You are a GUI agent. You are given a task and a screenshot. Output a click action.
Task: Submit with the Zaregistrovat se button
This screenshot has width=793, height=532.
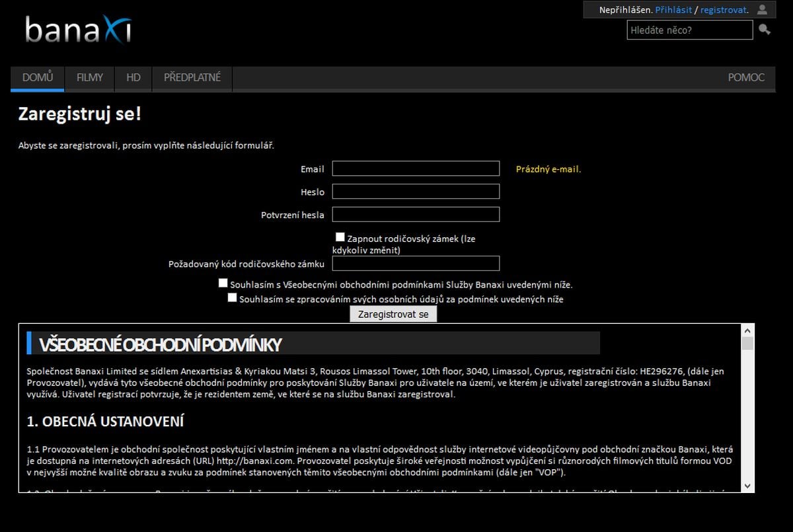click(x=393, y=315)
